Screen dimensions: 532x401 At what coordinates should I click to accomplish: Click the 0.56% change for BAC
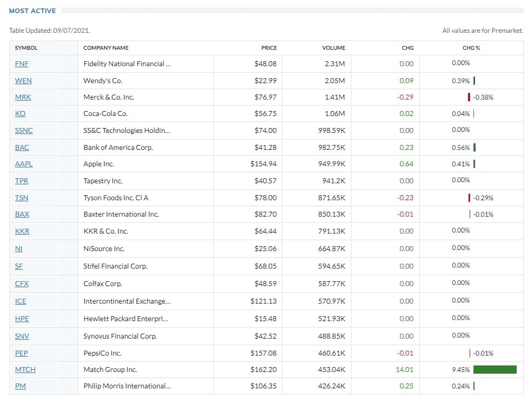pos(461,148)
